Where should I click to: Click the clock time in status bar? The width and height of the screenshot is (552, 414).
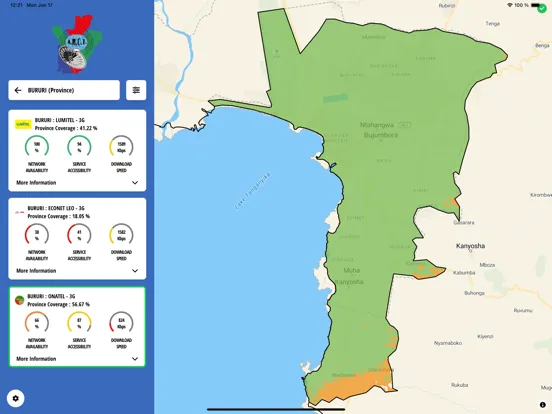16,5
